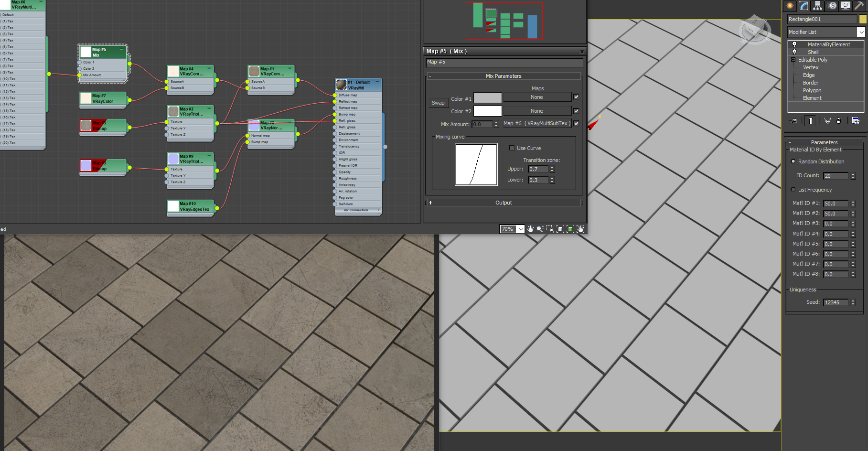868x451 pixels.
Task: Open Configure Modifier Sets icon
Action: point(856,121)
